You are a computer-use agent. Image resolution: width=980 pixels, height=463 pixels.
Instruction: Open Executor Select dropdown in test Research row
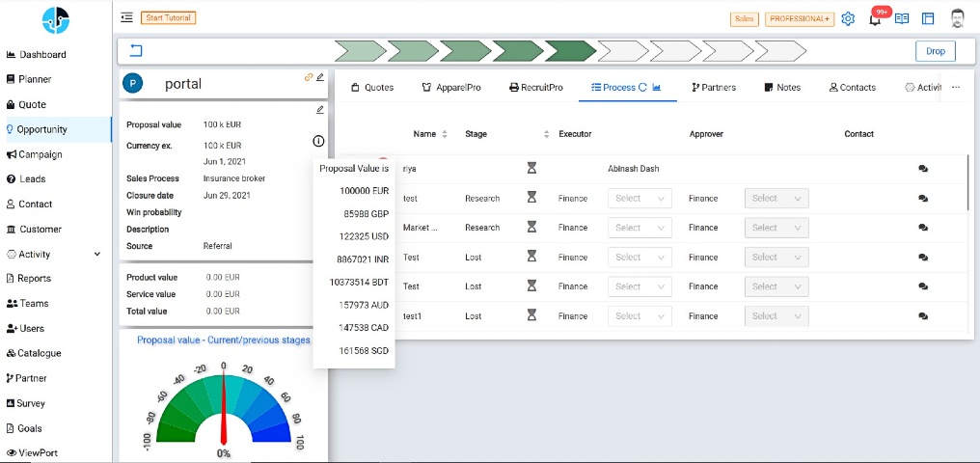640,198
